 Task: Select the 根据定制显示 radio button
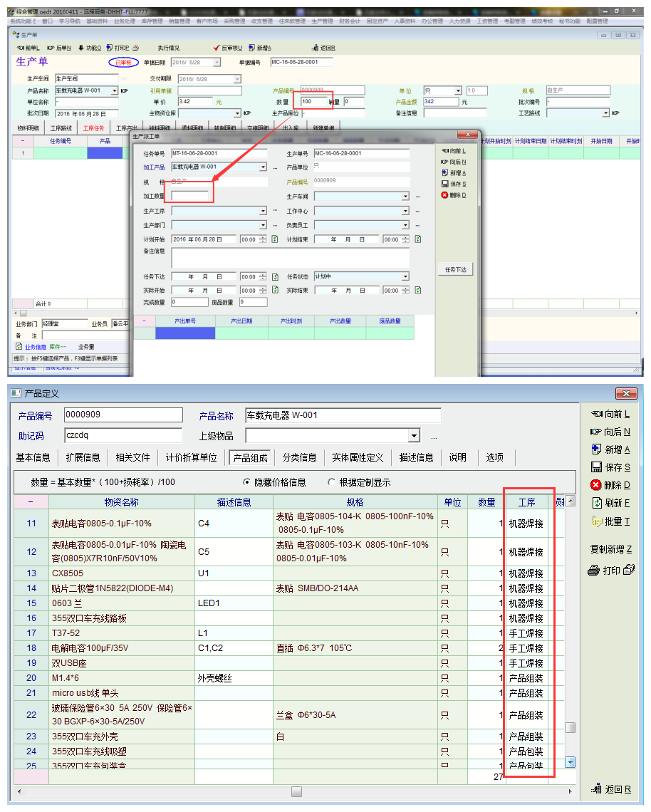point(332,482)
